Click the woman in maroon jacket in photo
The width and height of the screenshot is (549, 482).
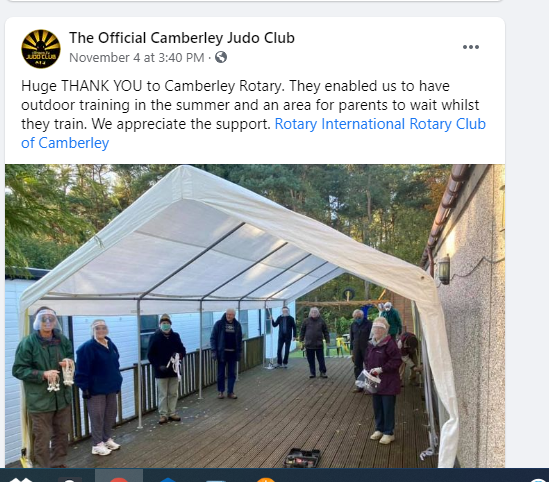pyautogui.click(x=383, y=380)
